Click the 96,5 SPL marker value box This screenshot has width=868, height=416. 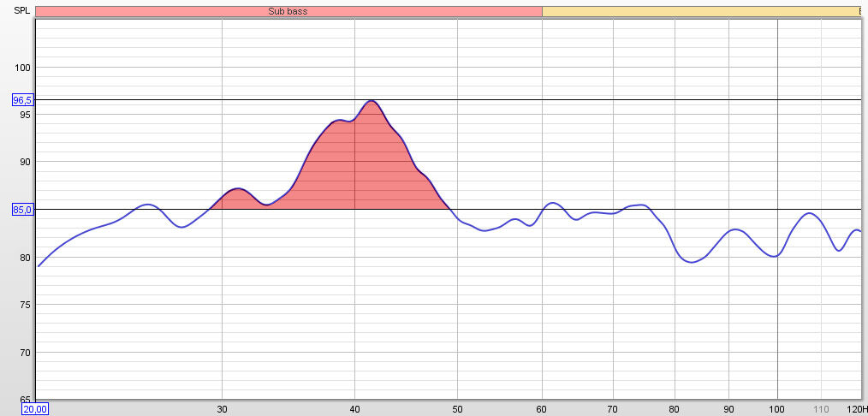(23, 100)
